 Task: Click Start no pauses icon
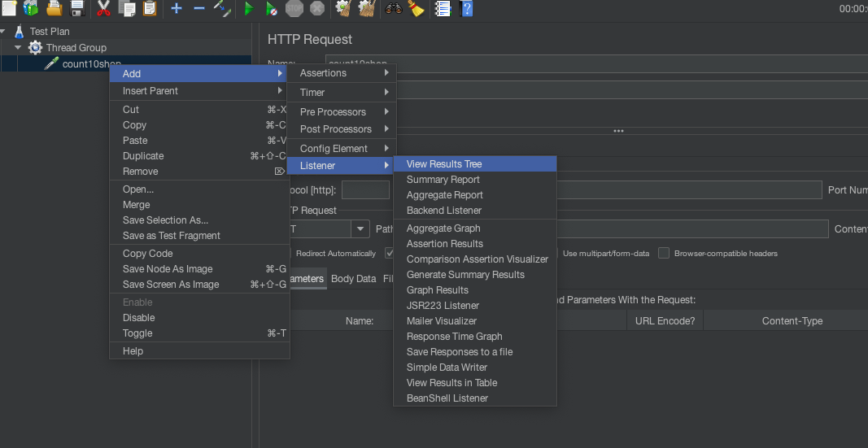pyautogui.click(x=271, y=8)
